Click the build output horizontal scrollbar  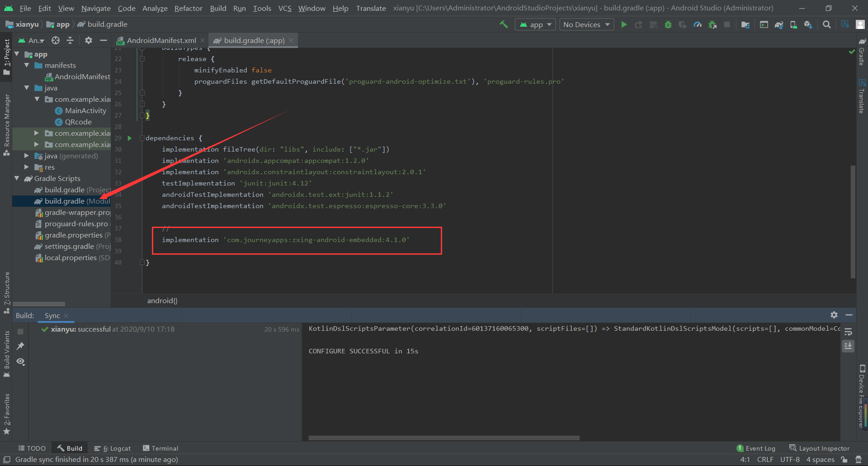click(444, 438)
